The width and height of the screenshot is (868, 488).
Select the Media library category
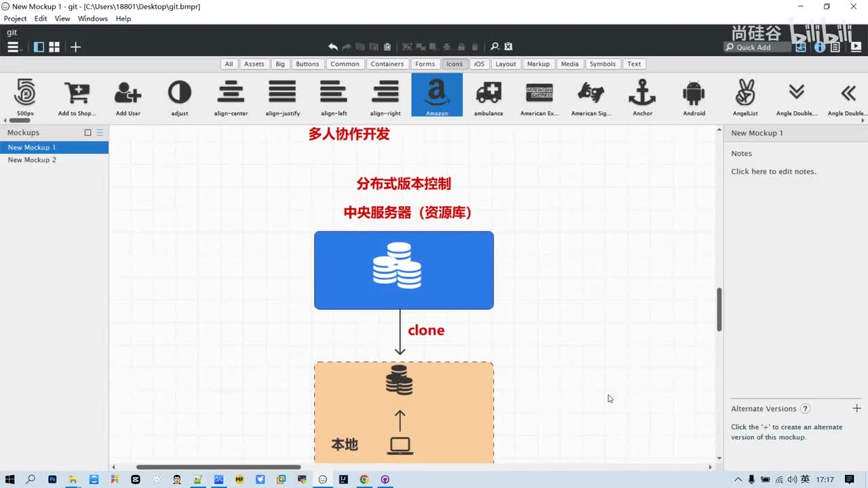point(570,64)
